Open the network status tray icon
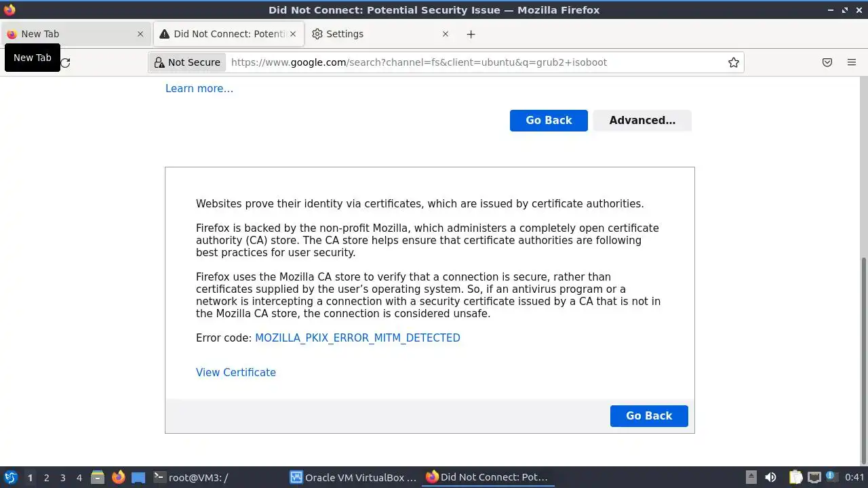Image resolution: width=868 pixels, height=488 pixels. 814,477
